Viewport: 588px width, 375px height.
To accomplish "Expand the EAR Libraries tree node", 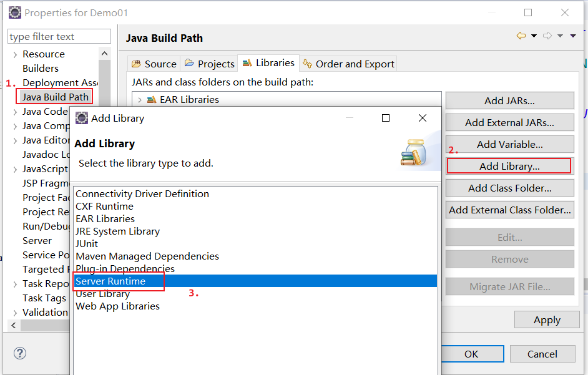I will 139,99.
